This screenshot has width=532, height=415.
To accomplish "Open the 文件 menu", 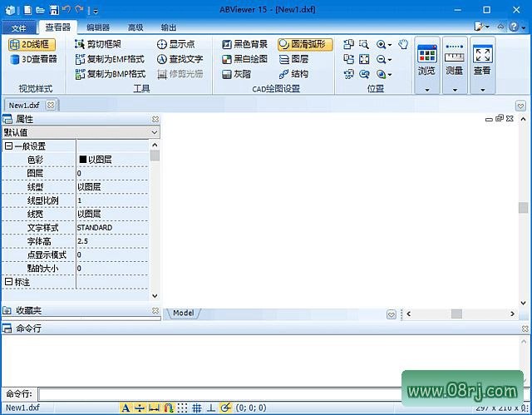I will coord(18,27).
